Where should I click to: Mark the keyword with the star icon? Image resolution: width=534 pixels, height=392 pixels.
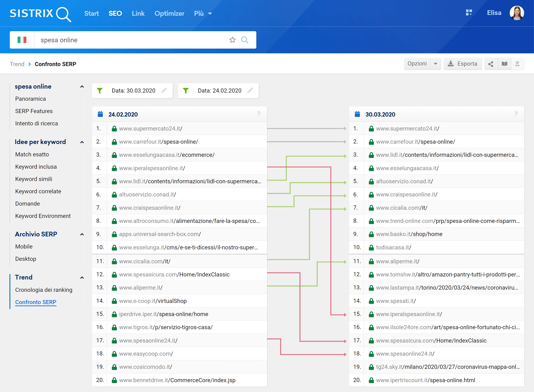[232, 40]
